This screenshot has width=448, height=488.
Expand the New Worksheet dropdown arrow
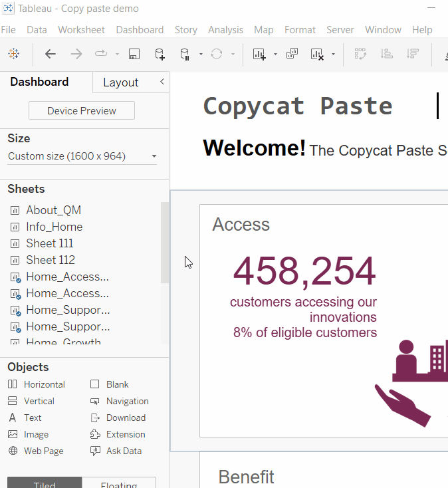point(275,55)
